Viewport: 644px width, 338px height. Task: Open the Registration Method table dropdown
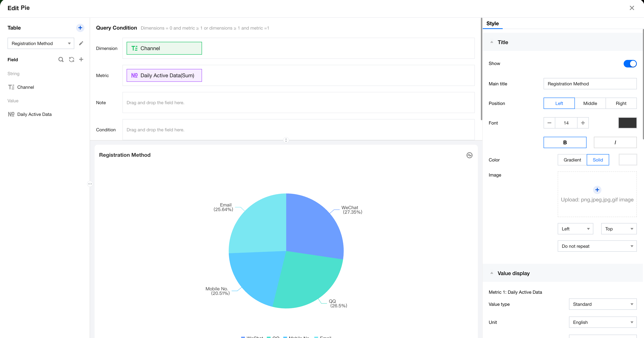point(41,44)
